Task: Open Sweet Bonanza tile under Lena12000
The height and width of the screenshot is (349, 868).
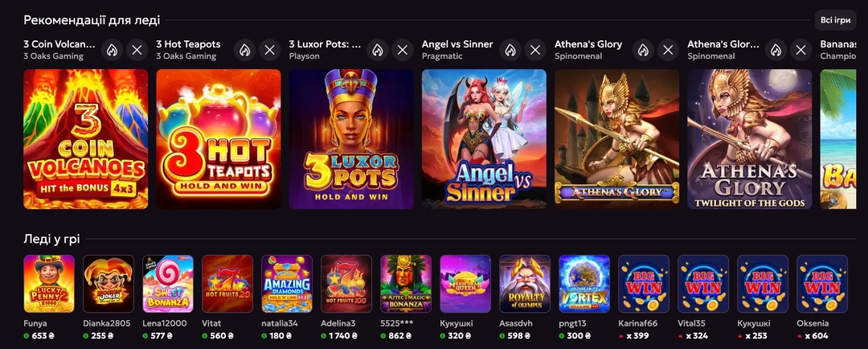Action: (168, 284)
